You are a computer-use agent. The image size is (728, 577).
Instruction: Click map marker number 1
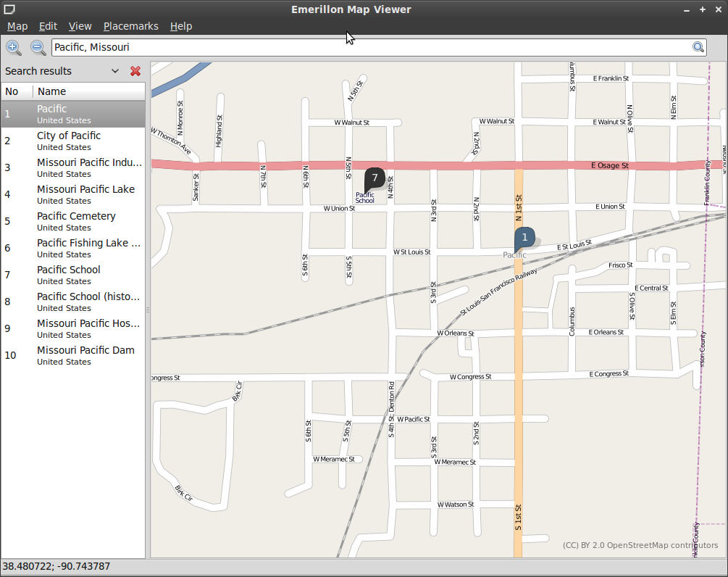[x=524, y=238]
